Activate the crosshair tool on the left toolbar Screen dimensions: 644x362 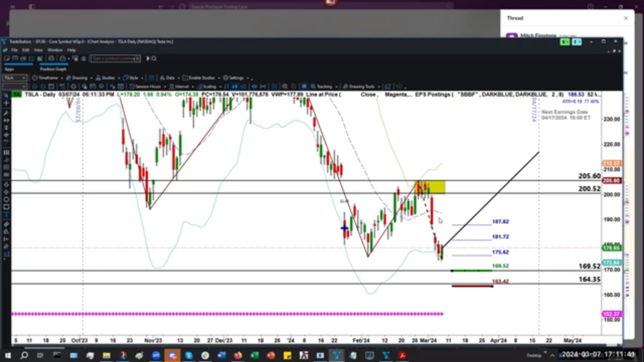click(x=6, y=103)
